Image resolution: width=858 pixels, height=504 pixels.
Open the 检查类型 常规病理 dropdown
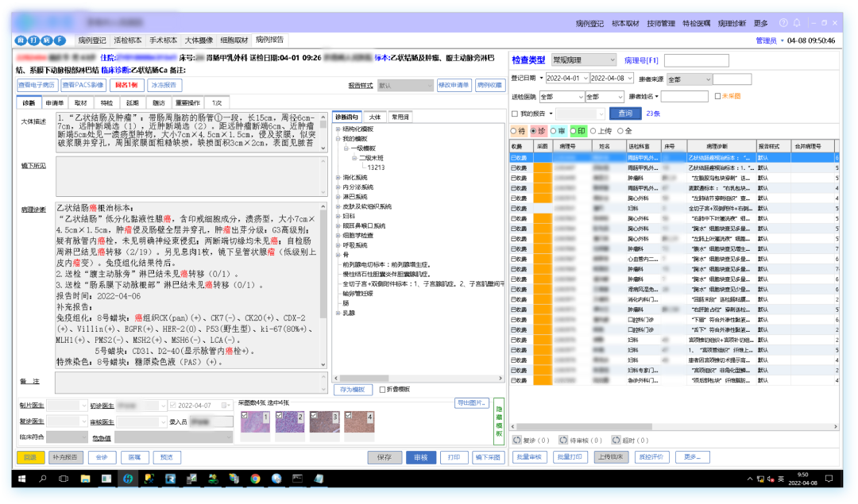point(584,60)
